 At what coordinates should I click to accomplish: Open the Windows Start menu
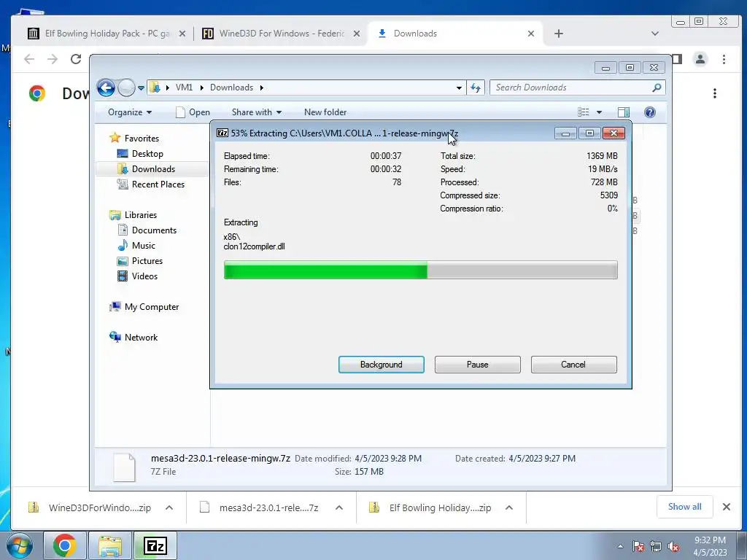[x=20, y=545]
